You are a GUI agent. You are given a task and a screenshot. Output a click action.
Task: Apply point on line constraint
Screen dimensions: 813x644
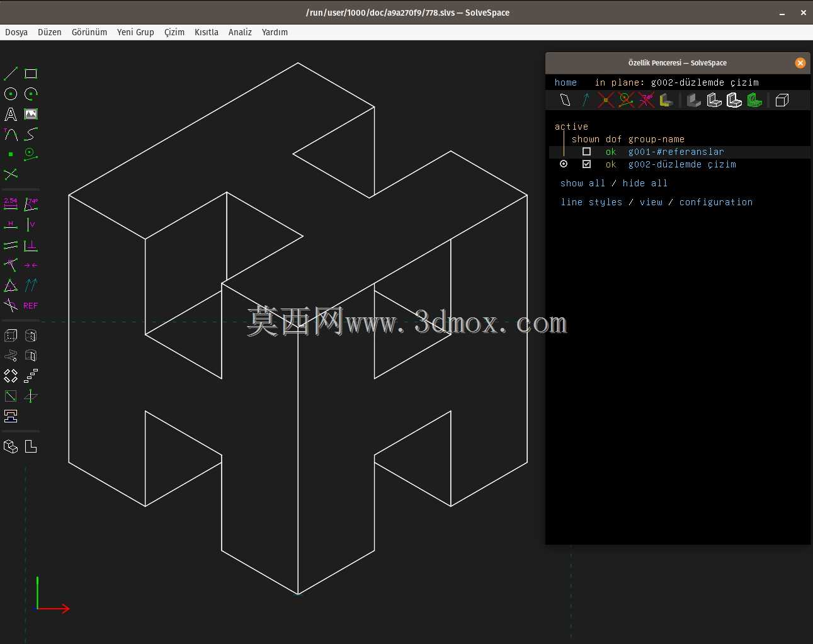point(11,265)
